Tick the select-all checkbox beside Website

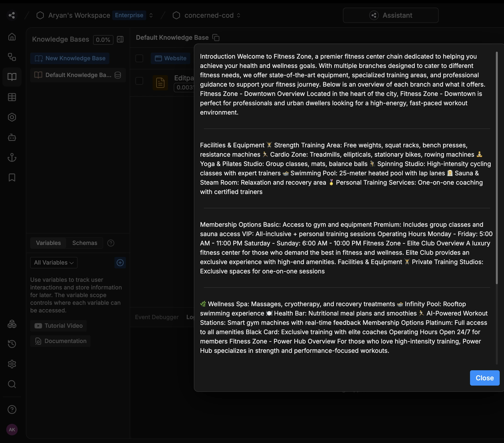(x=139, y=58)
